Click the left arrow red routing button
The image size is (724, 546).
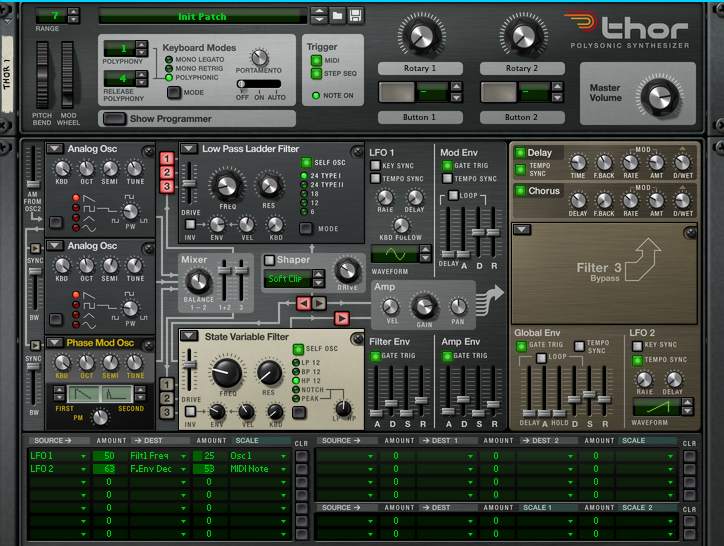point(303,303)
